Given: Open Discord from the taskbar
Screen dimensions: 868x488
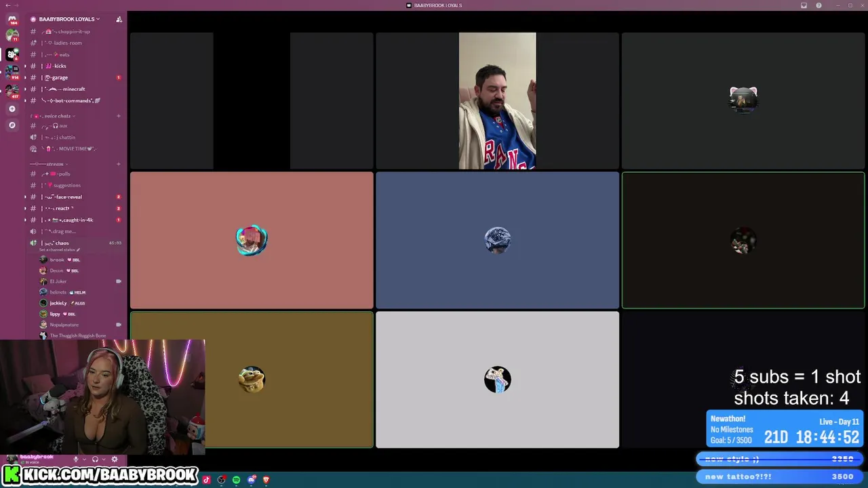Looking at the screenshot, I should click(251, 480).
